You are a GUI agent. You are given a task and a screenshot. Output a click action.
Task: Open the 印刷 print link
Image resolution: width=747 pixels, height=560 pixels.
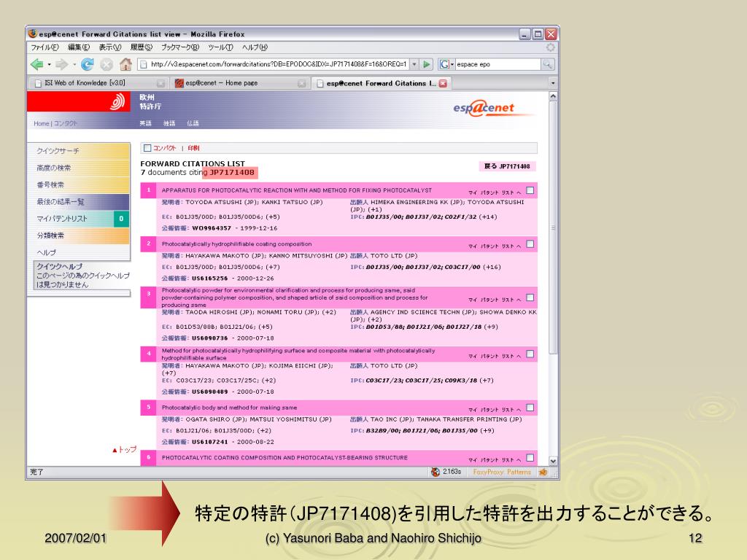193,148
